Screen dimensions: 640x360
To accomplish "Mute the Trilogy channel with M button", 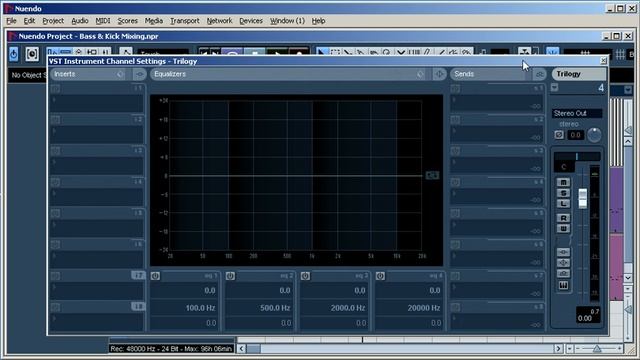I will pos(564,182).
